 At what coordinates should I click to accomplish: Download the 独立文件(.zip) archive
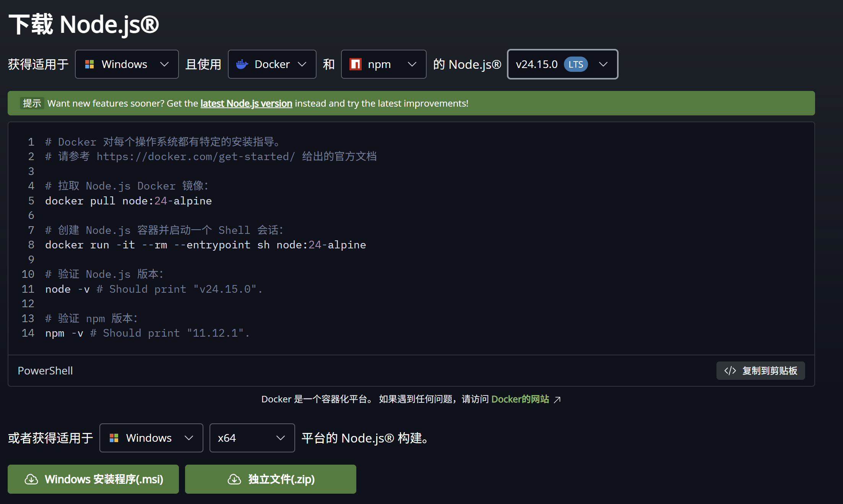point(271,479)
